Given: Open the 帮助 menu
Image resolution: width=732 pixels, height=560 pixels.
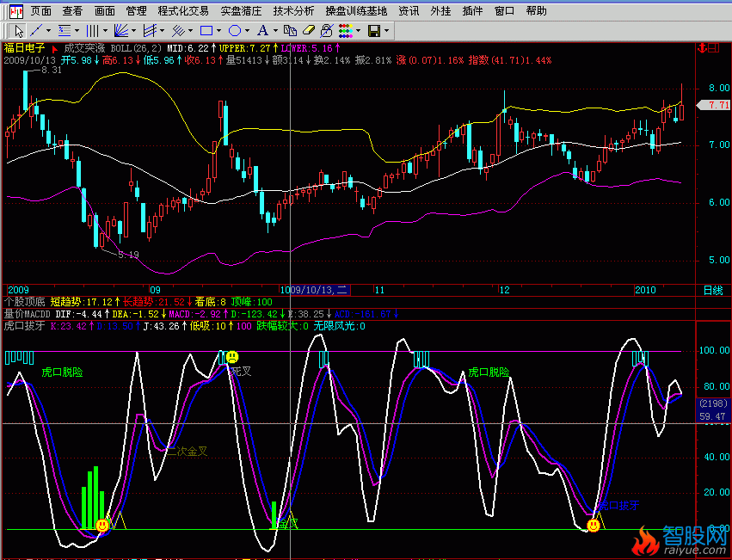Looking at the screenshot, I should 536,10.
